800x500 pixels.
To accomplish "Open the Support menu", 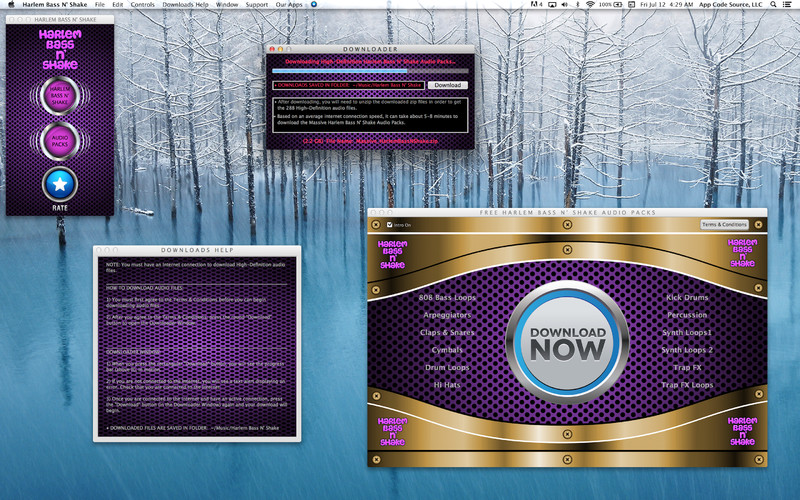I will point(257,5).
